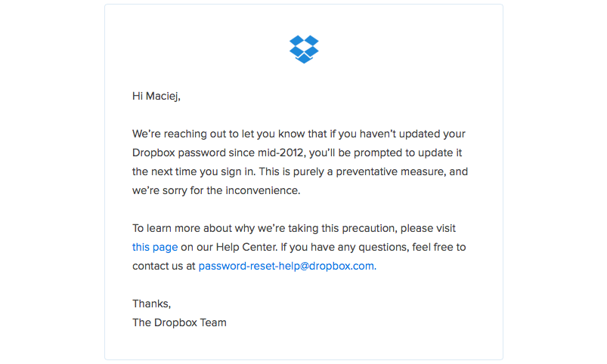The height and width of the screenshot is (364, 607).
Task: Click the password-reset-help@dropbox.com email link
Action: 286,266
